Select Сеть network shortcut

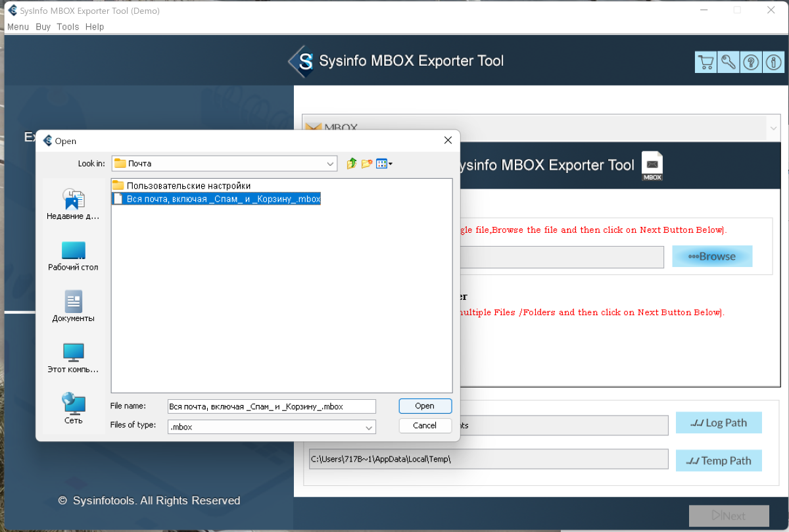73,408
